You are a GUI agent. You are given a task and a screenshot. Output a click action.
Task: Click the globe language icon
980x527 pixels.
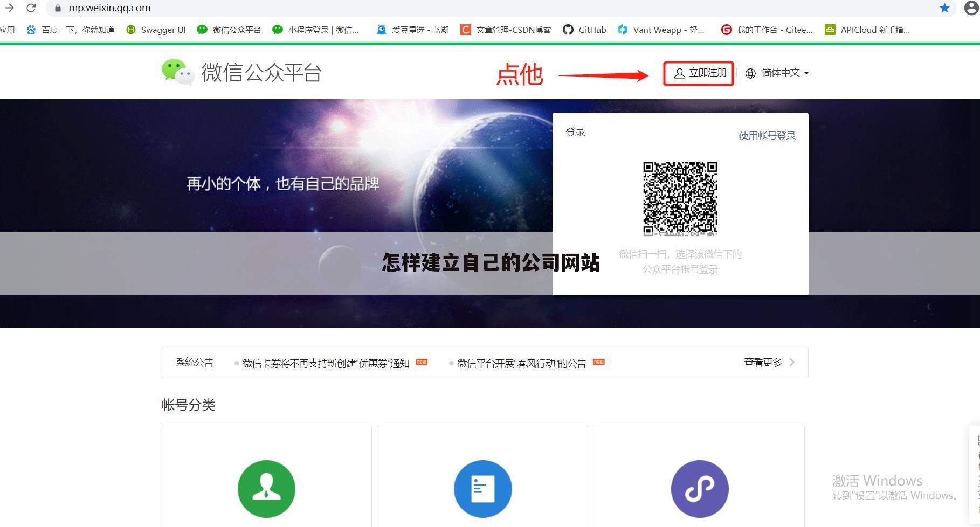[x=750, y=73]
